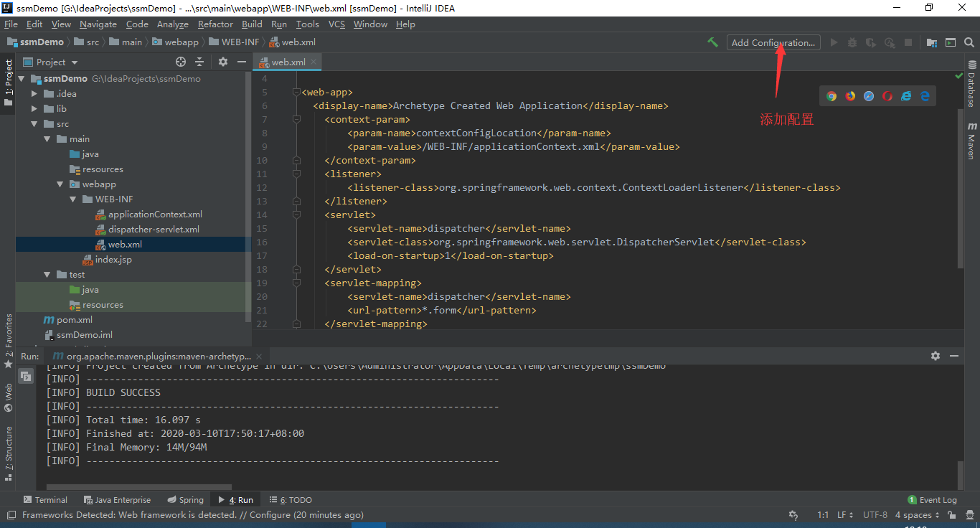Screen dimensions: 980x528
Task: Close the web.xml editor tab
Action: [314, 62]
